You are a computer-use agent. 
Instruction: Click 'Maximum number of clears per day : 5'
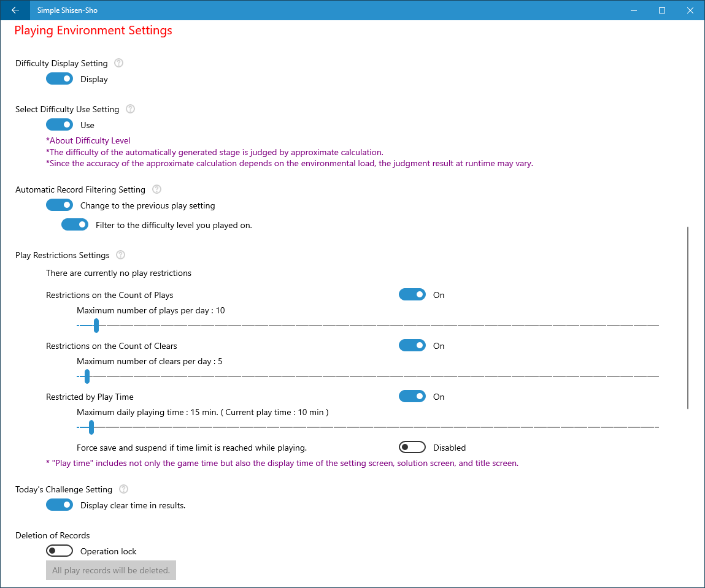[x=149, y=361]
